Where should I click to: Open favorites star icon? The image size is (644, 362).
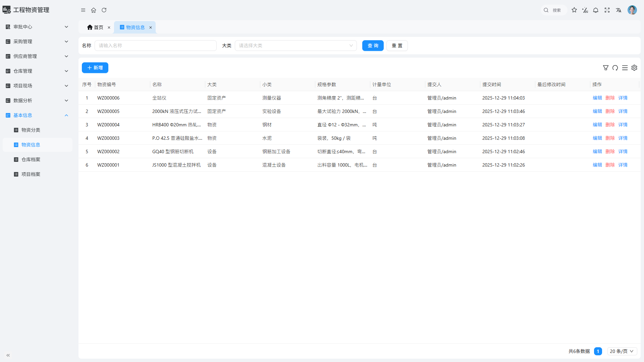tap(574, 10)
